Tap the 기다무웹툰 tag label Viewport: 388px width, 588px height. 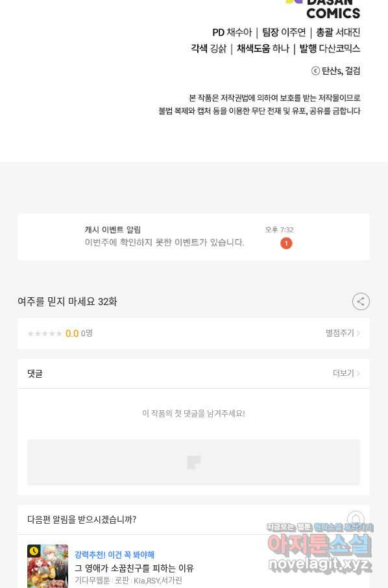pos(92,580)
